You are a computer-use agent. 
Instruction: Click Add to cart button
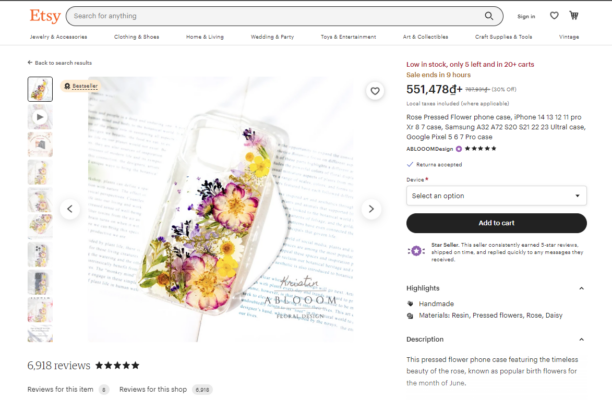coord(496,223)
